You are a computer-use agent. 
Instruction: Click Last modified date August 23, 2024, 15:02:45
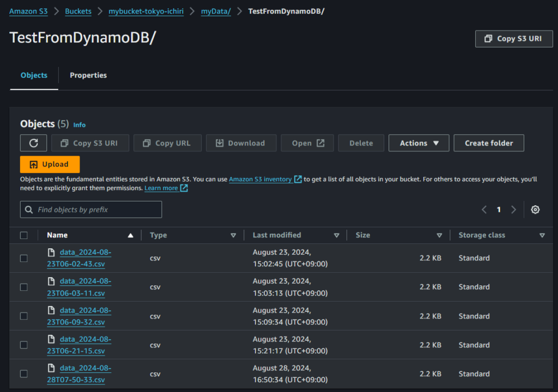click(290, 258)
